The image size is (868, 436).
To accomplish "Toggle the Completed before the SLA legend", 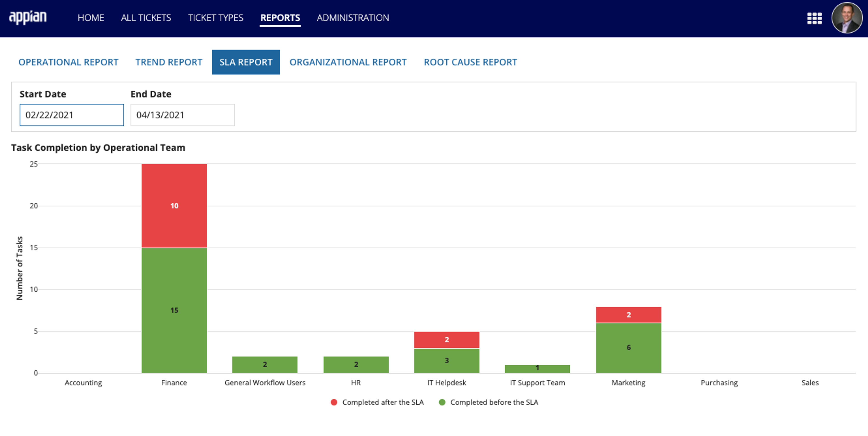I will (488, 402).
